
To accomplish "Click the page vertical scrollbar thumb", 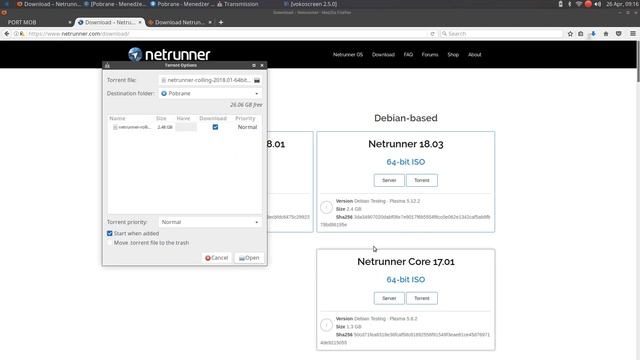I will pyautogui.click(x=638, y=62).
